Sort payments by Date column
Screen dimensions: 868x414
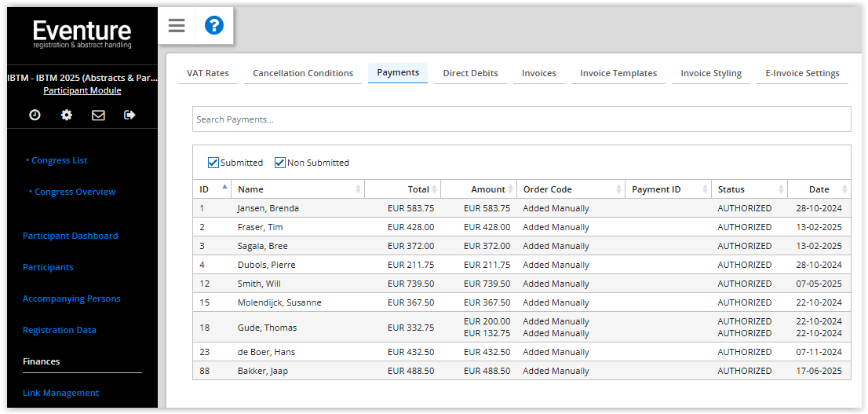819,189
